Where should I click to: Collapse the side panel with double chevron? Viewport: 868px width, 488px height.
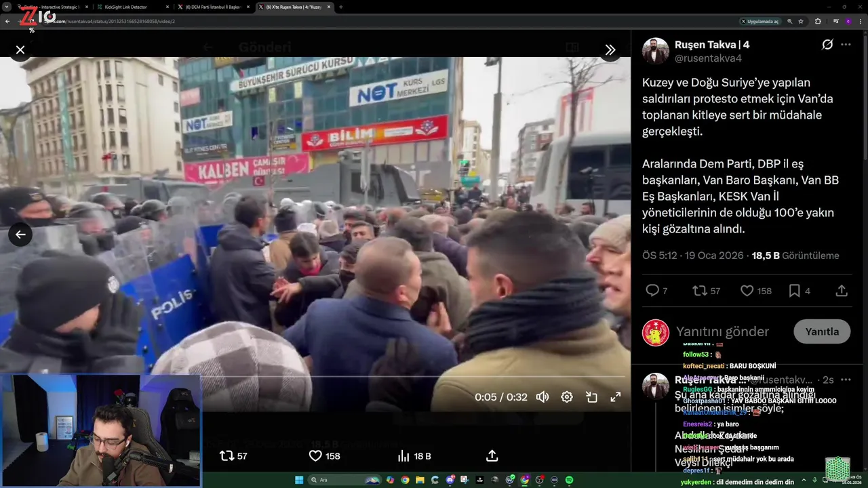610,49
